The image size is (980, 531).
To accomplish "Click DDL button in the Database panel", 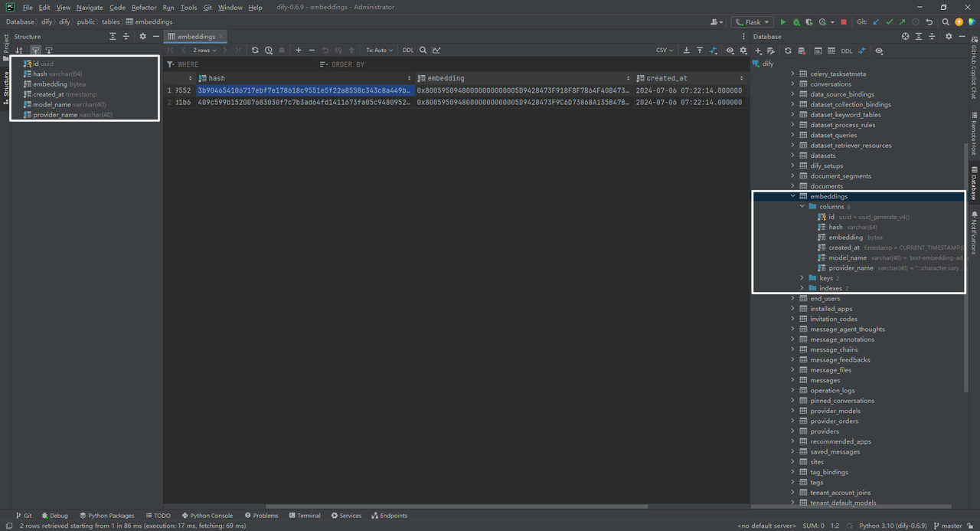I will tap(846, 51).
